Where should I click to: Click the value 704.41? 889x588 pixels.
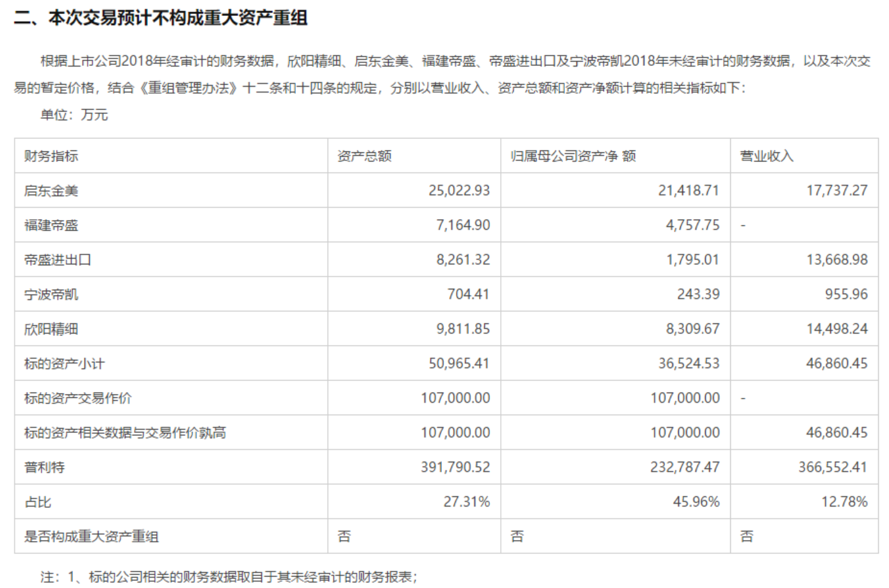coord(468,294)
